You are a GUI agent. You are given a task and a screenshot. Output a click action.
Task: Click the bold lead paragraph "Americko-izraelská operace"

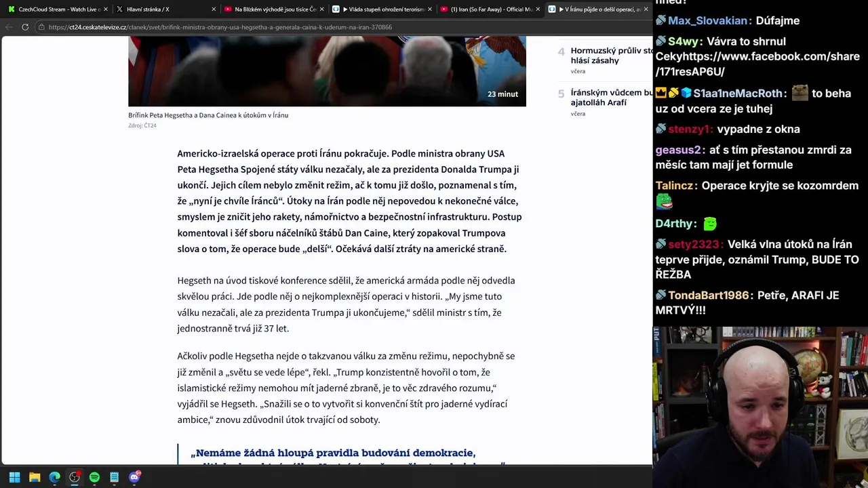(x=349, y=201)
